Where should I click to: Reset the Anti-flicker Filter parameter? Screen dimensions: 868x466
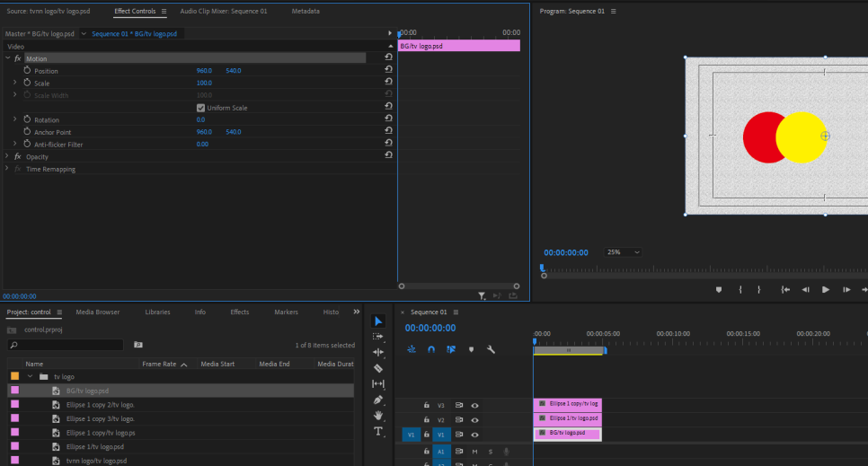(x=388, y=143)
